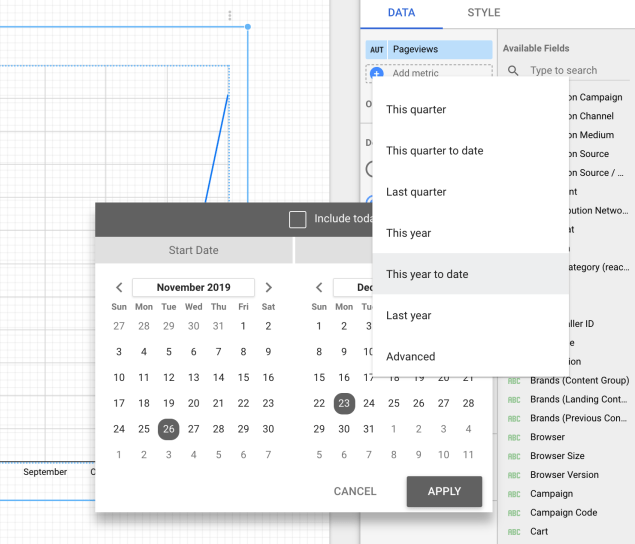Choose This year to date option
Viewport: 635px width, 544px height.
coord(471,274)
